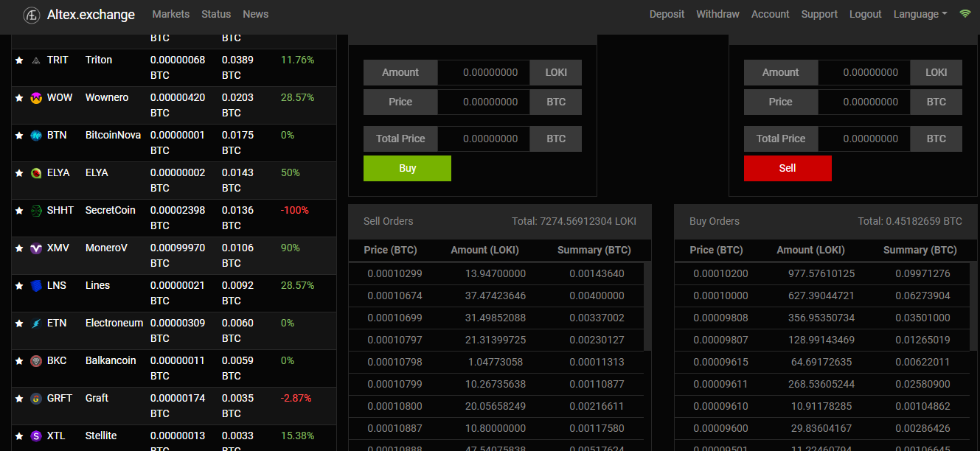Open the Markets page
Viewport: 980px width, 451px height.
170,14
